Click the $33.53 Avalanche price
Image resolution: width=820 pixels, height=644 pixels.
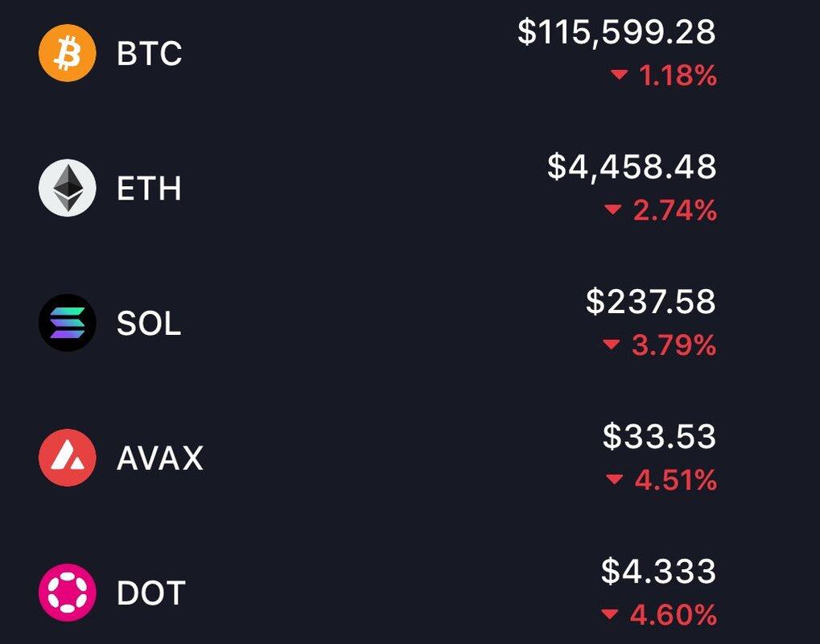(x=659, y=436)
